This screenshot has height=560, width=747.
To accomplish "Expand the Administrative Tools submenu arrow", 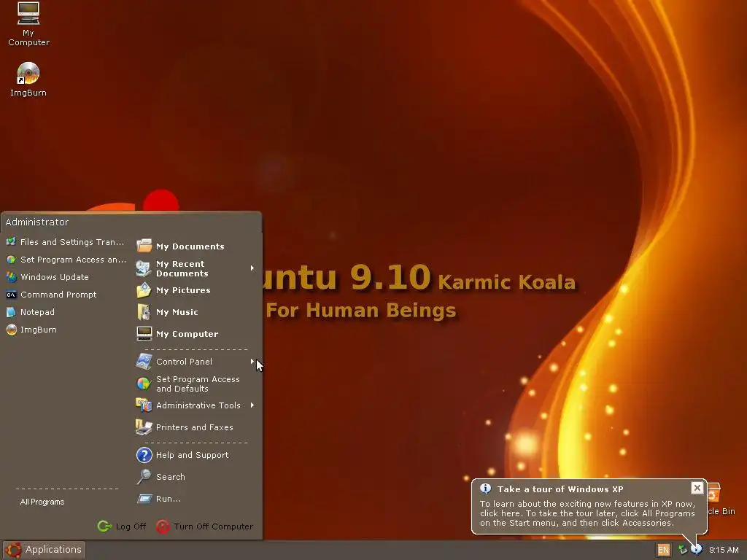I will point(252,405).
